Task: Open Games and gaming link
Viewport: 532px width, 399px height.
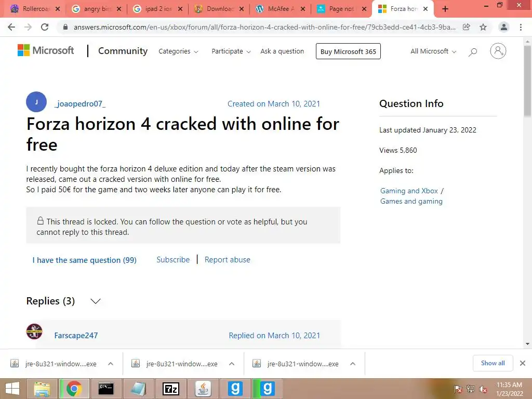Action: click(411, 202)
